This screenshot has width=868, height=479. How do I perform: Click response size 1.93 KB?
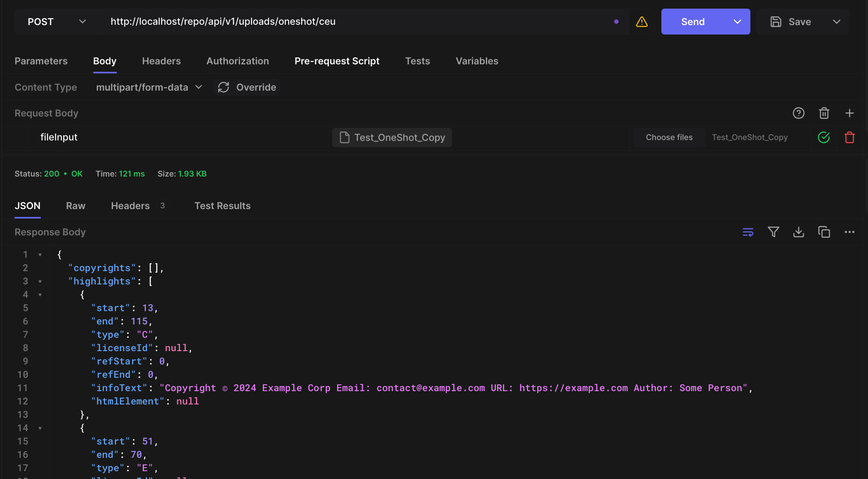[192, 173]
